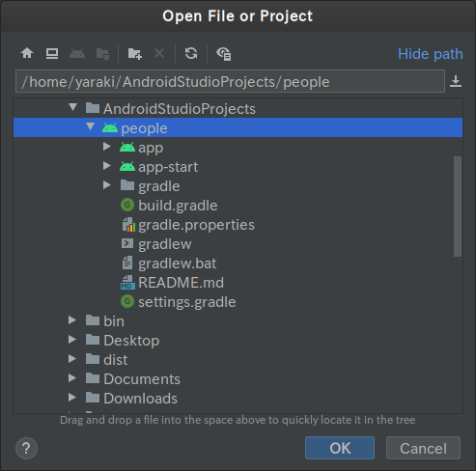Expand the gradle folder
The image size is (476, 471).
pos(107,185)
